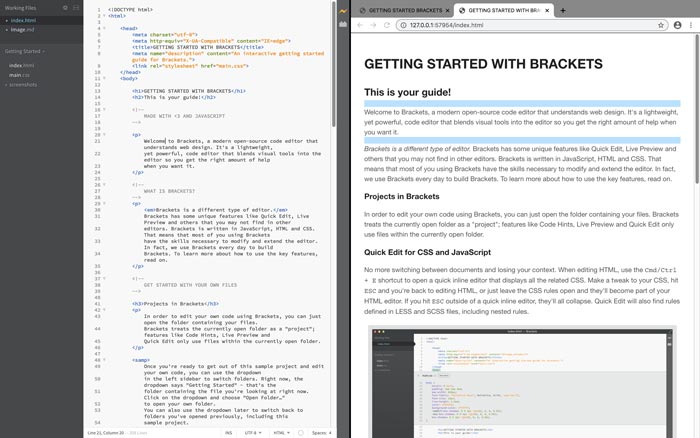Bookmark this page with the star icon

661,25
